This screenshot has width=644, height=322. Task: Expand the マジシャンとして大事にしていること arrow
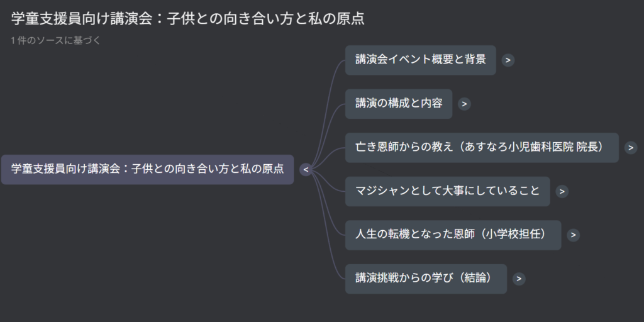[562, 192]
